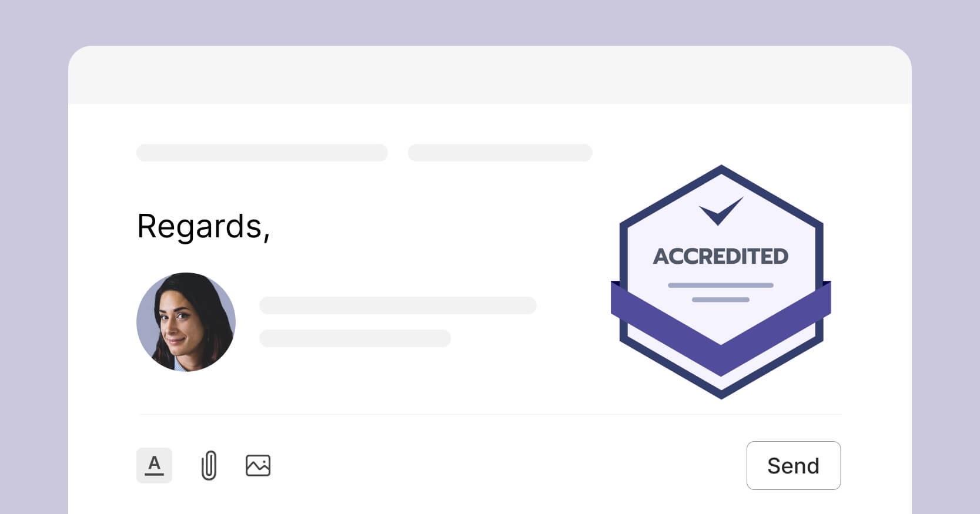Click the shorter placeholder bar at top
Image resolution: width=980 pixels, height=514 pixels.
point(500,153)
